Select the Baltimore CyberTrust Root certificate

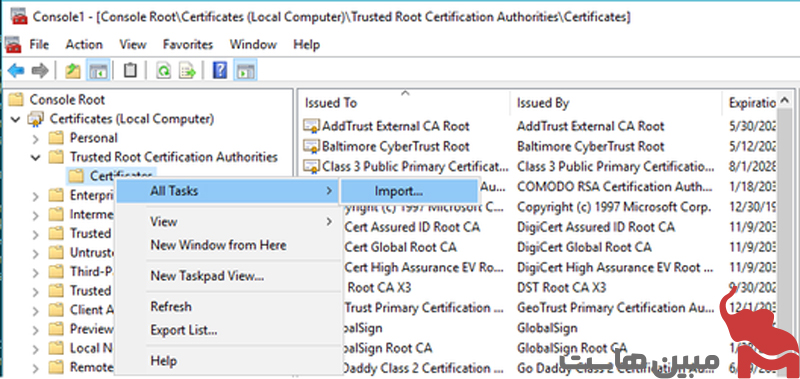click(x=395, y=146)
